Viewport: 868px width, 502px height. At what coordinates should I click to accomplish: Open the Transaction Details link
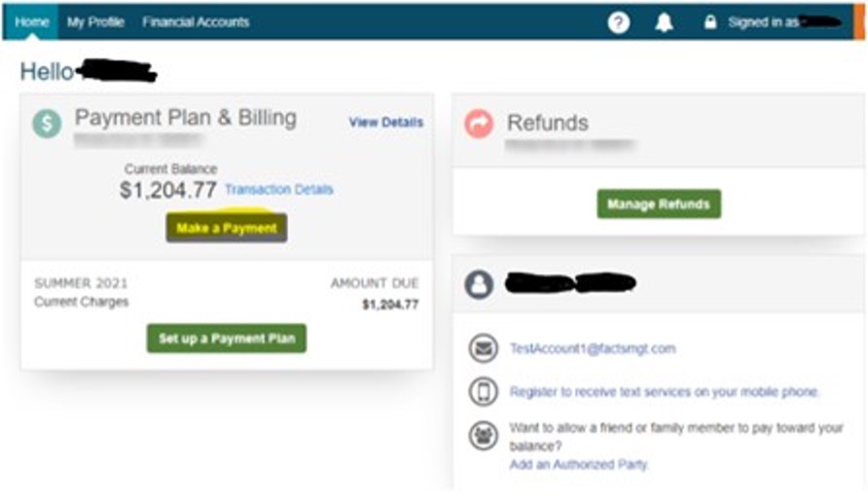[x=279, y=190]
